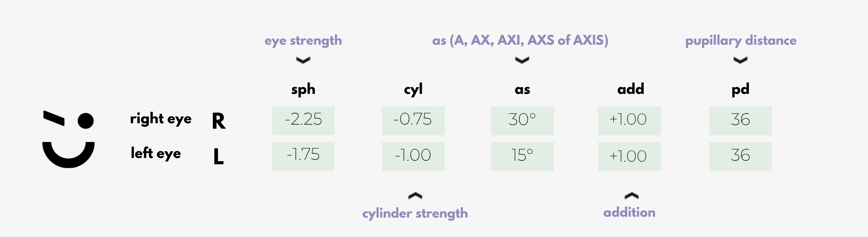The height and width of the screenshot is (237, 868).
Task: Click the chevron under the AXIS label
Action: [522, 60]
